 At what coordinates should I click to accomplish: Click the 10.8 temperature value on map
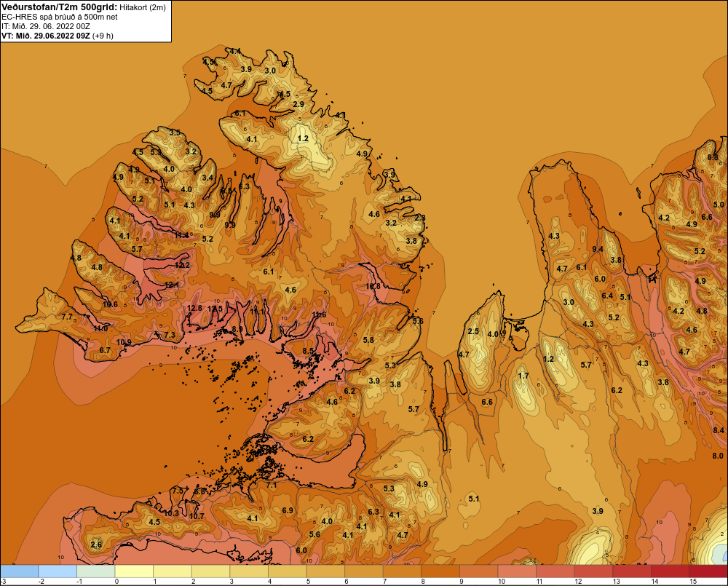pyautogui.click(x=373, y=286)
